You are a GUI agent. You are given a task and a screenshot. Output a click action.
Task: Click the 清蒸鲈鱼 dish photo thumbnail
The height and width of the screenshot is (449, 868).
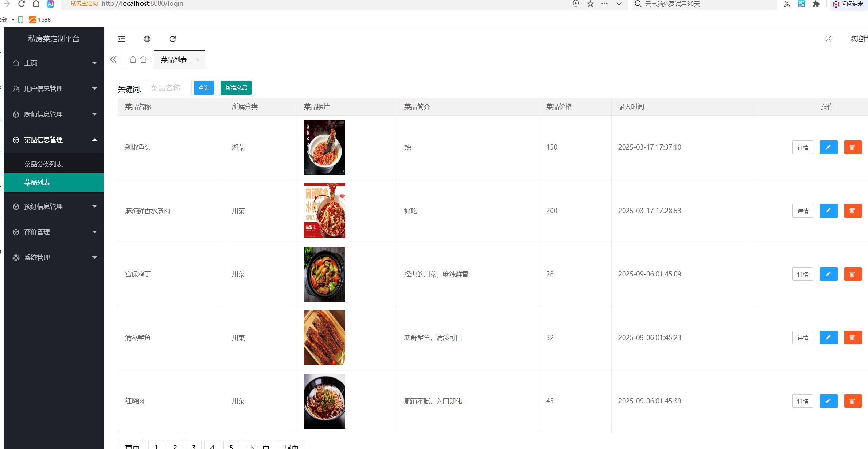pos(324,337)
